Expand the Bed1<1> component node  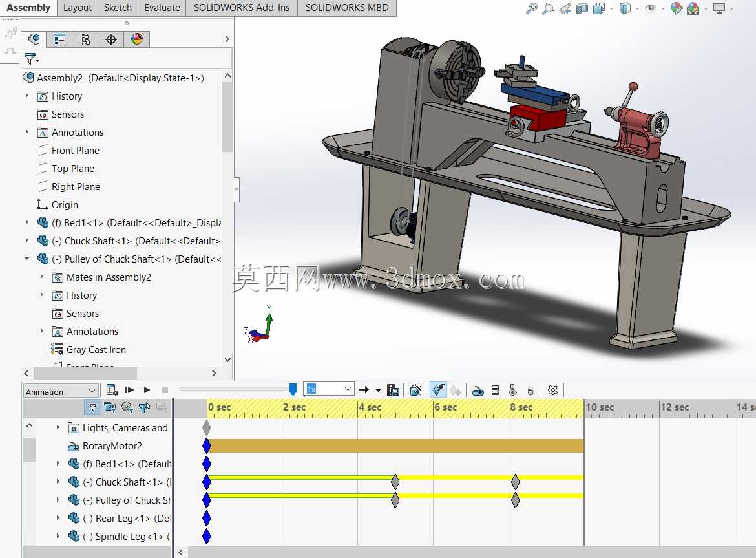point(27,222)
